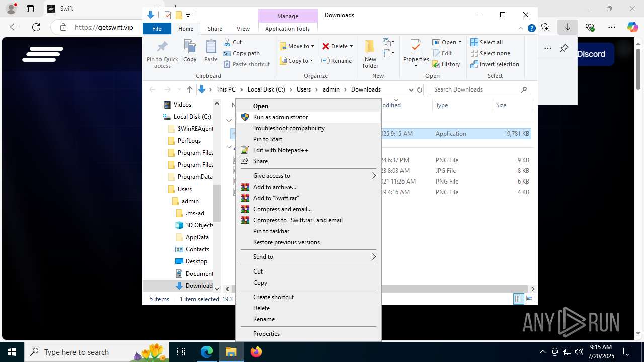Sort files by the Type column
644x362 pixels.
[462, 105]
